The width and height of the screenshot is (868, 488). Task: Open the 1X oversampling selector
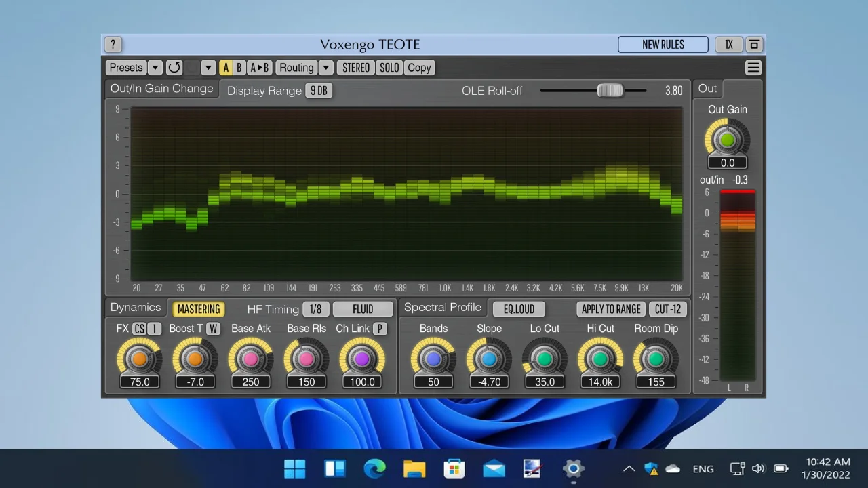pos(729,45)
